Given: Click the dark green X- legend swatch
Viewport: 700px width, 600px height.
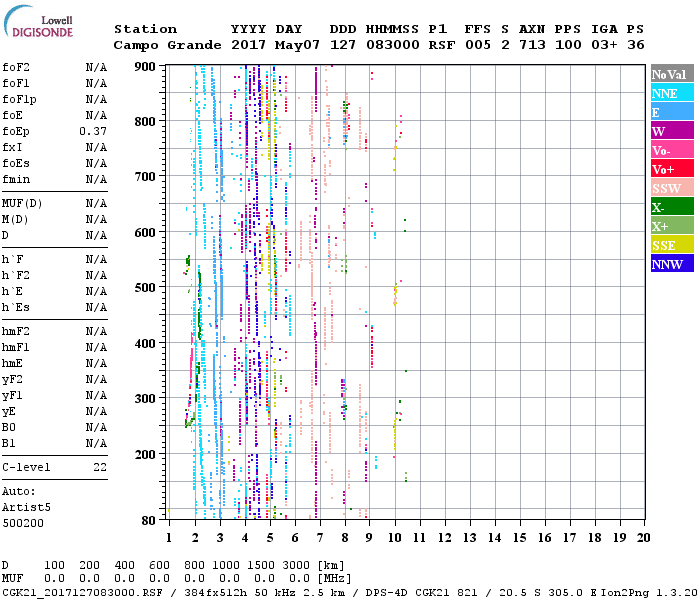Looking at the screenshot, I should coord(670,207).
